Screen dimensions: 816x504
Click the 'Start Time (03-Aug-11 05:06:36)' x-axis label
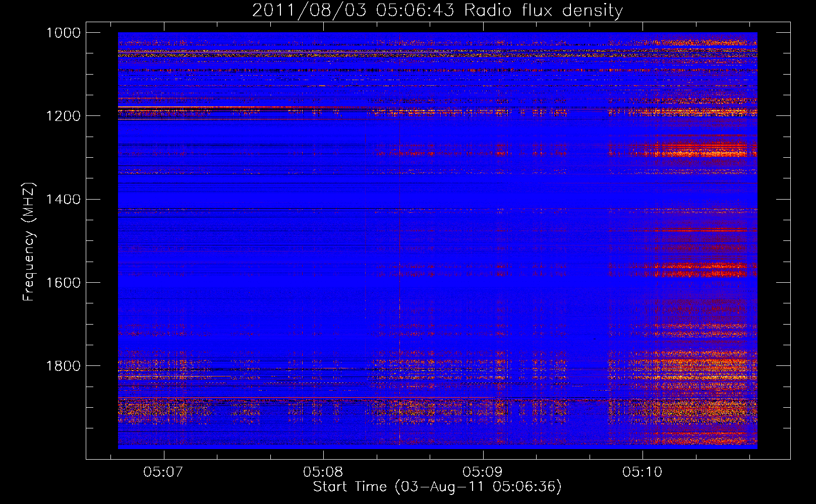(x=437, y=487)
